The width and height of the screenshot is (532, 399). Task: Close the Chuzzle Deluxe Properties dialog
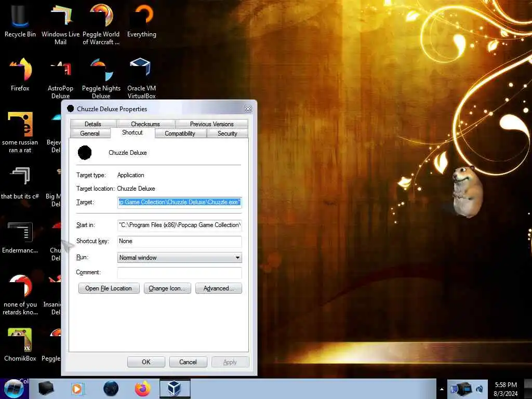[248, 109]
